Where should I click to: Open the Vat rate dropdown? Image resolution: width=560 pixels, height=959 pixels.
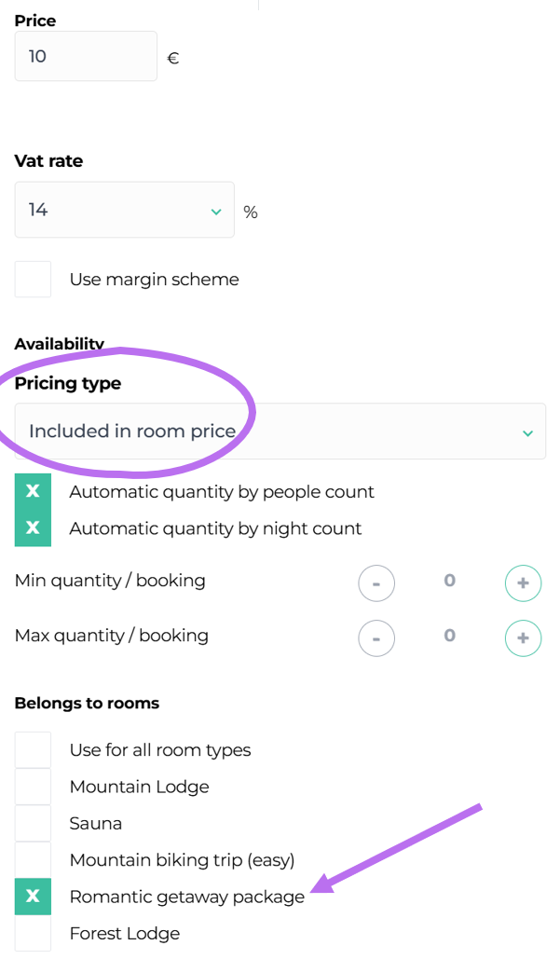(124, 211)
